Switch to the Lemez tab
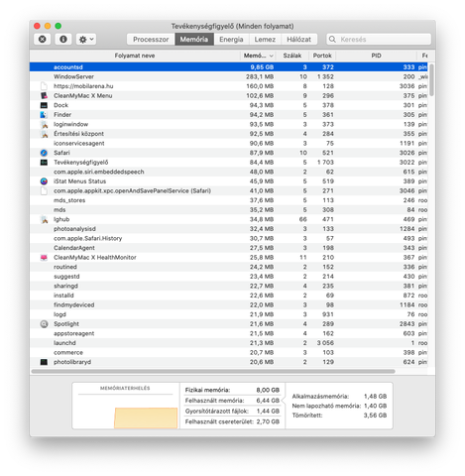This screenshot has width=465, height=476. pos(265,40)
